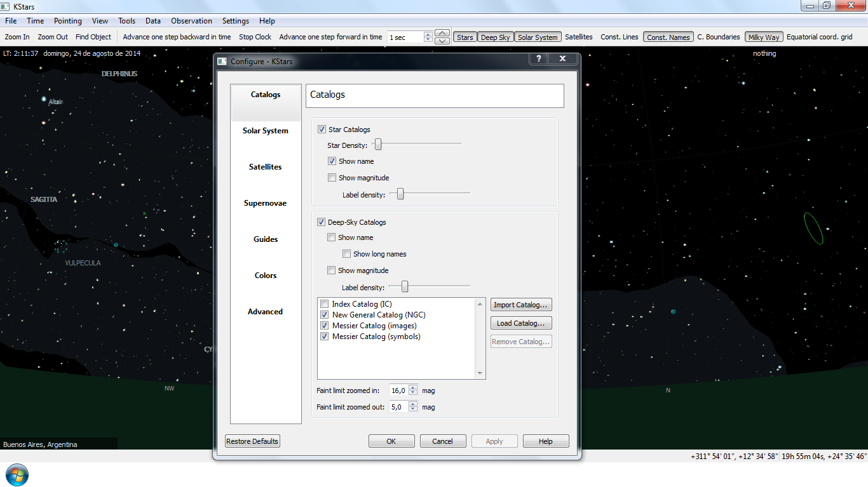Open the Satellites settings page
The image size is (868, 487).
(x=266, y=167)
